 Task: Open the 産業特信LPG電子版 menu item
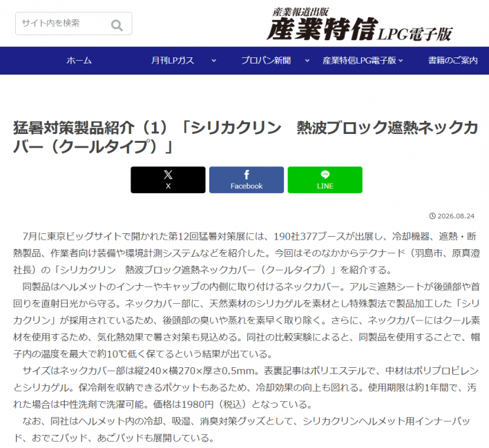point(359,61)
